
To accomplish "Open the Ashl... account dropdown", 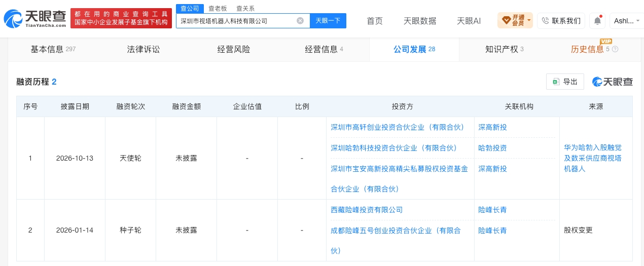I will 627,21.
